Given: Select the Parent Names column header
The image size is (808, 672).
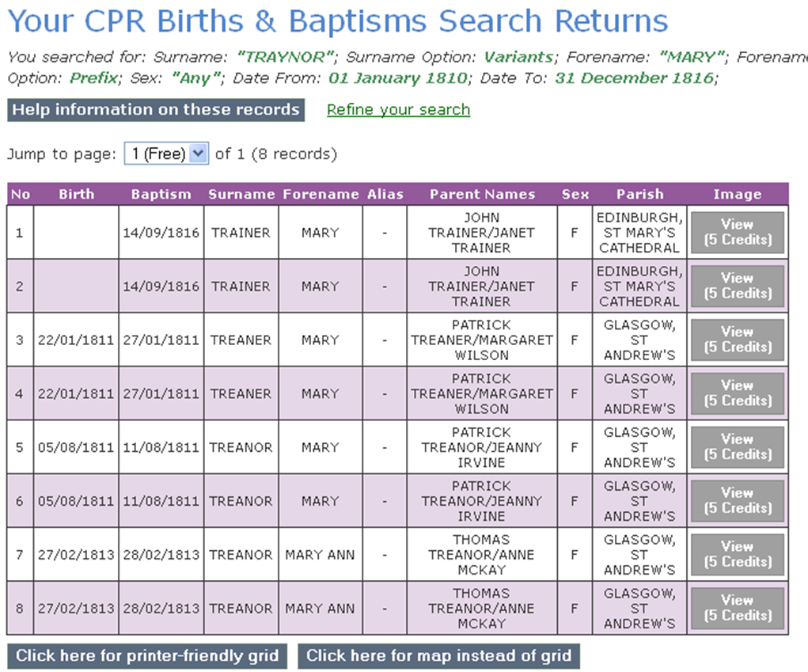Looking at the screenshot, I should point(482,194).
